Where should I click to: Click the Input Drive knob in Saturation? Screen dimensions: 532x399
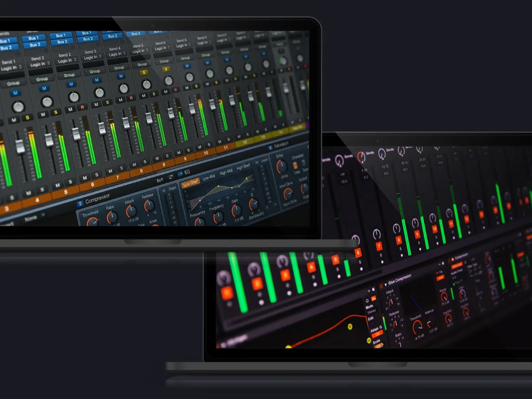(288, 194)
